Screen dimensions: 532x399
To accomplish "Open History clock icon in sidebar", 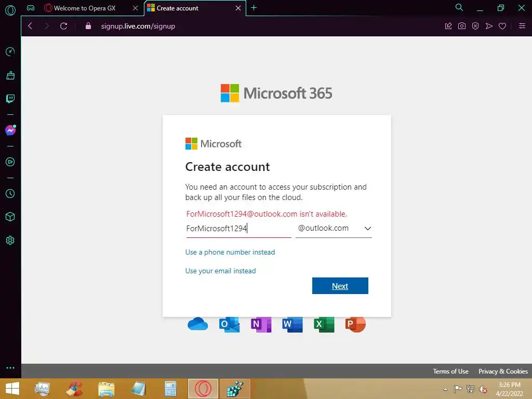I will coord(10,193).
